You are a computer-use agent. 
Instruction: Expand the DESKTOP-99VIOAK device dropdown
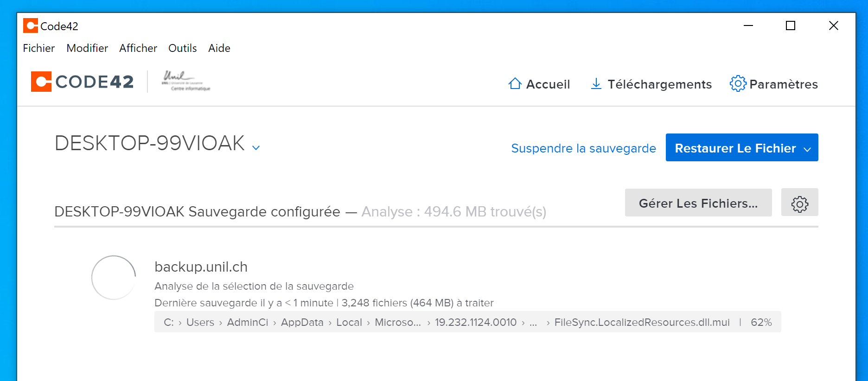[255, 147]
